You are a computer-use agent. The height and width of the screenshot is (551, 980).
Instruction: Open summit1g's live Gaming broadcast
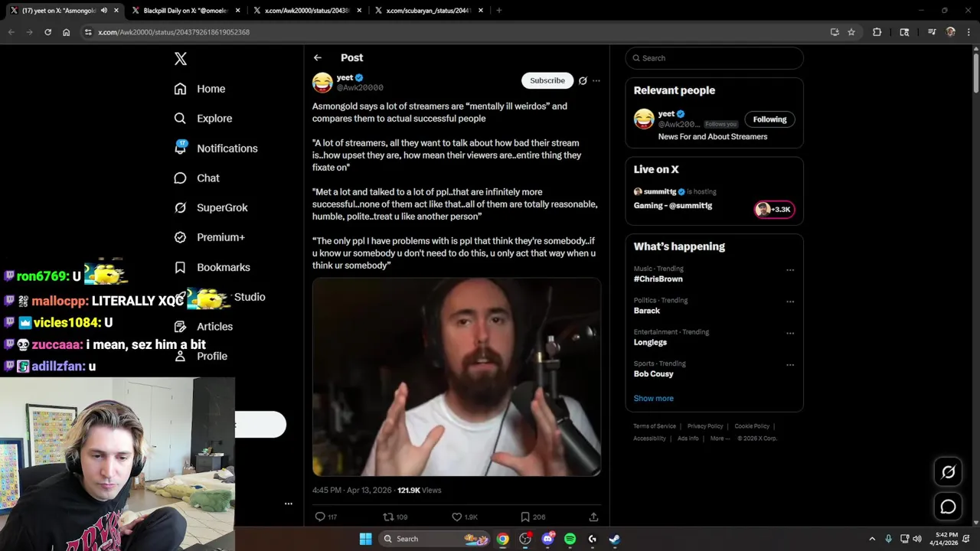[x=673, y=206]
